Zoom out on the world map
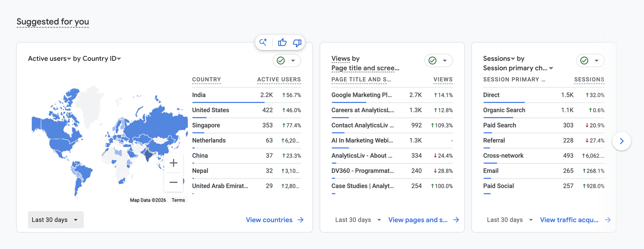This screenshot has width=644, height=249. pyautogui.click(x=173, y=182)
